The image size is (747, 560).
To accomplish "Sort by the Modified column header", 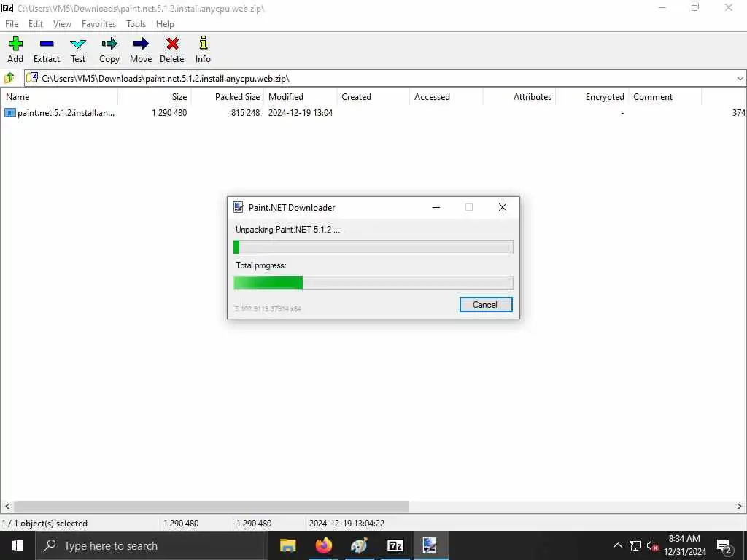I will [x=301, y=97].
